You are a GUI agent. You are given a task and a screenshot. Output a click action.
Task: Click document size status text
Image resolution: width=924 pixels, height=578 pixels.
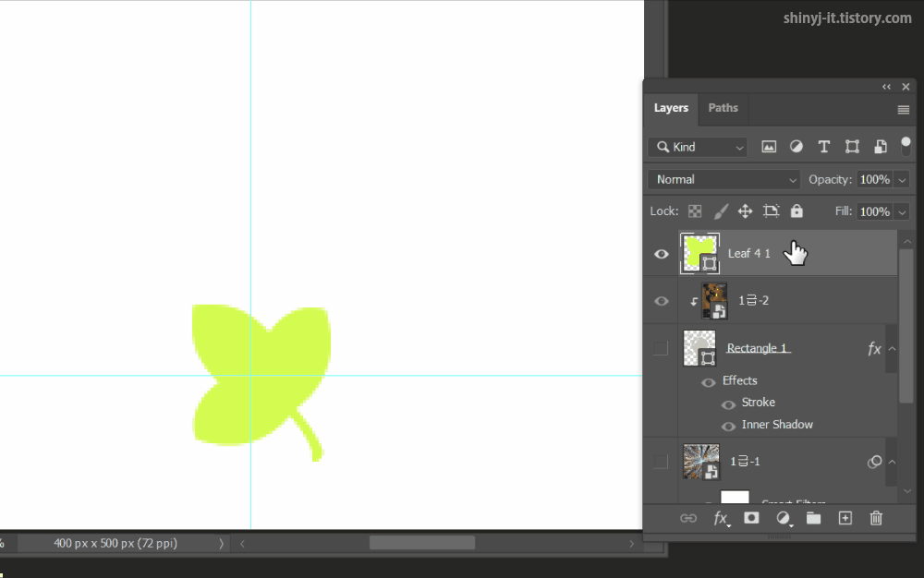[x=115, y=543]
